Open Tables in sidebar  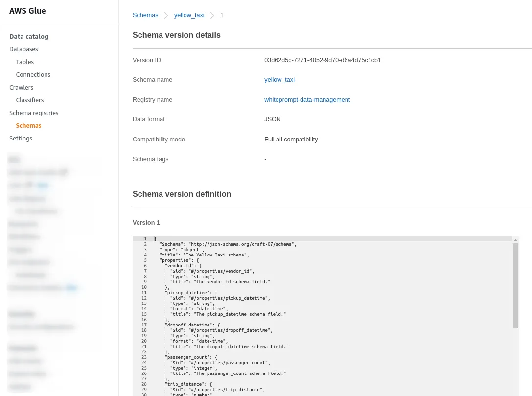pos(25,62)
